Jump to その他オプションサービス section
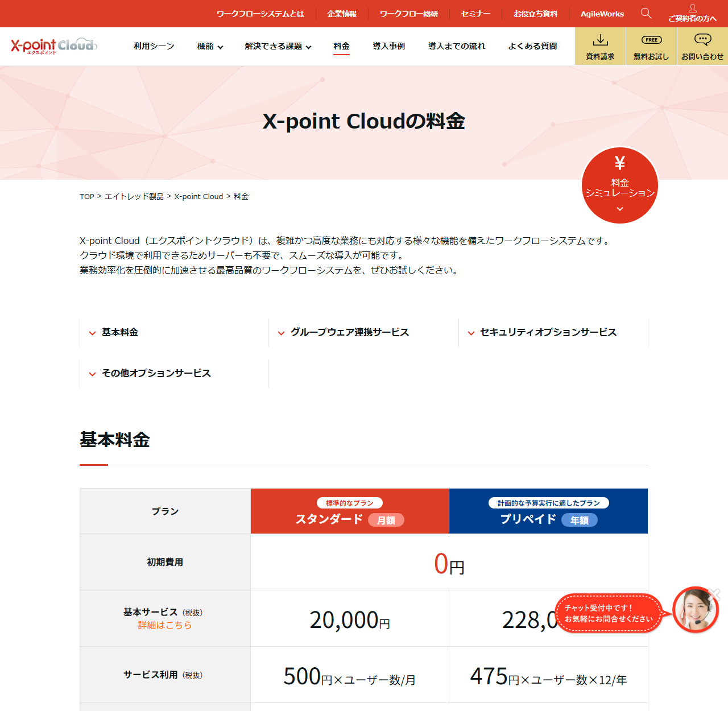The height and width of the screenshot is (711, 728). pyautogui.click(x=174, y=373)
